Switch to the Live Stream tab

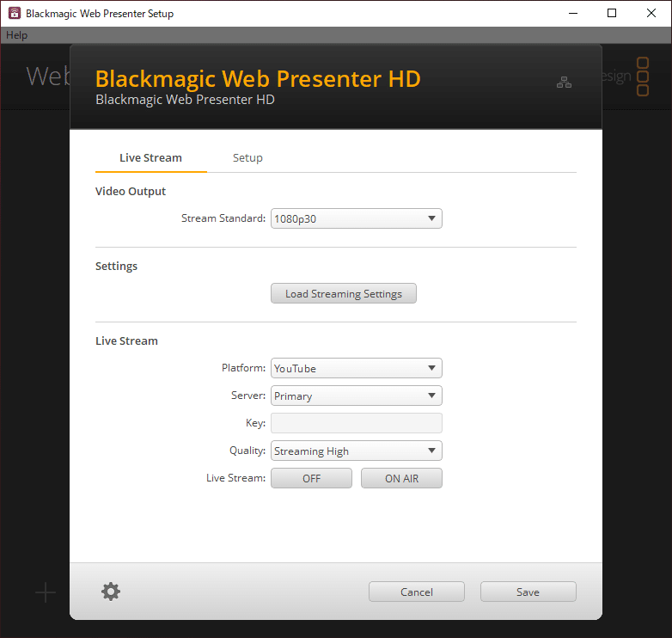click(151, 158)
